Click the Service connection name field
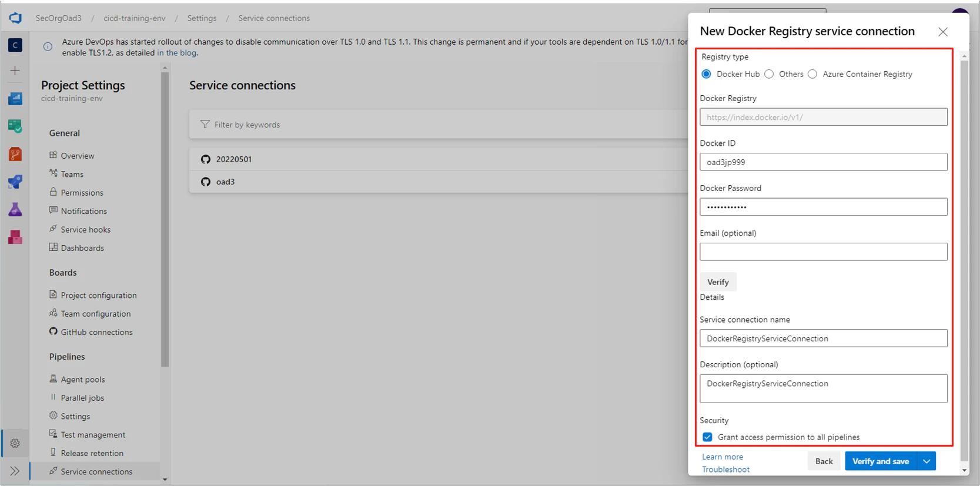This screenshot has width=980, height=486. click(824, 338)
